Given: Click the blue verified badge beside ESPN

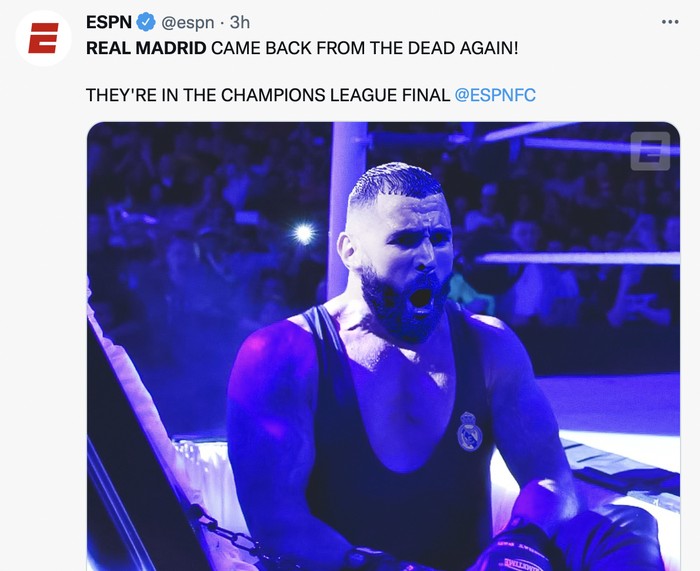Looking at the screenshot, I should [146, 22].
